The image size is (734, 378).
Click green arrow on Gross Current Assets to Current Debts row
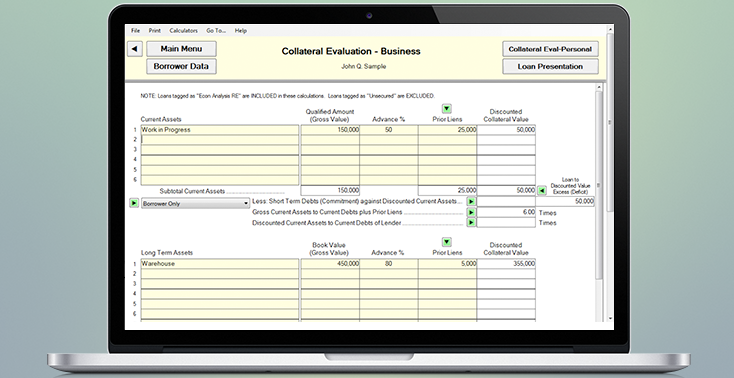point(471,212)
